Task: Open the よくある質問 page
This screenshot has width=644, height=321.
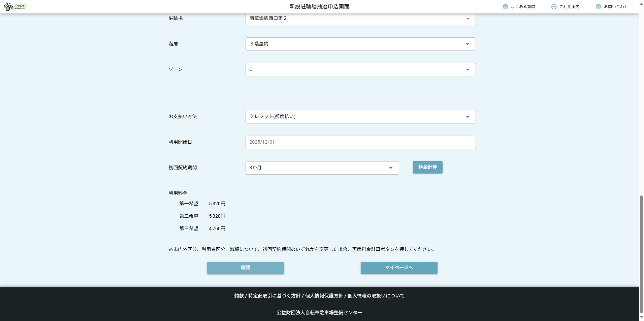Action: 523,7
